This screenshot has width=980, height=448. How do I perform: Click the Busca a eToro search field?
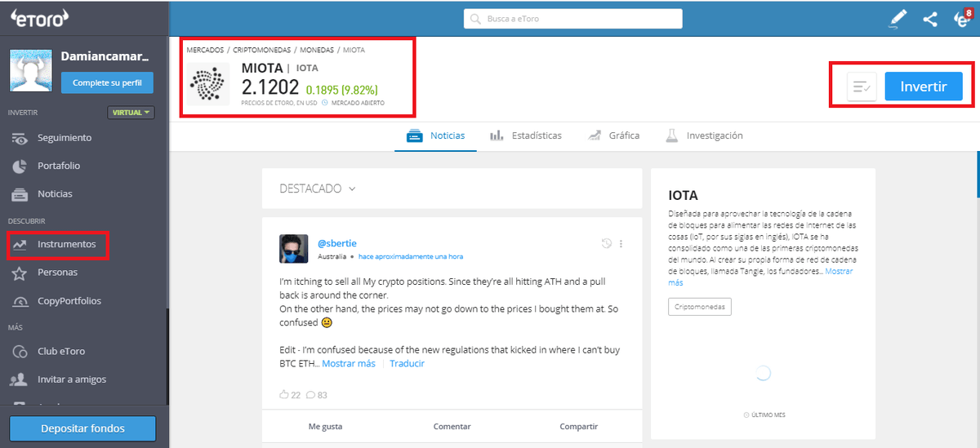click(573, 19)
